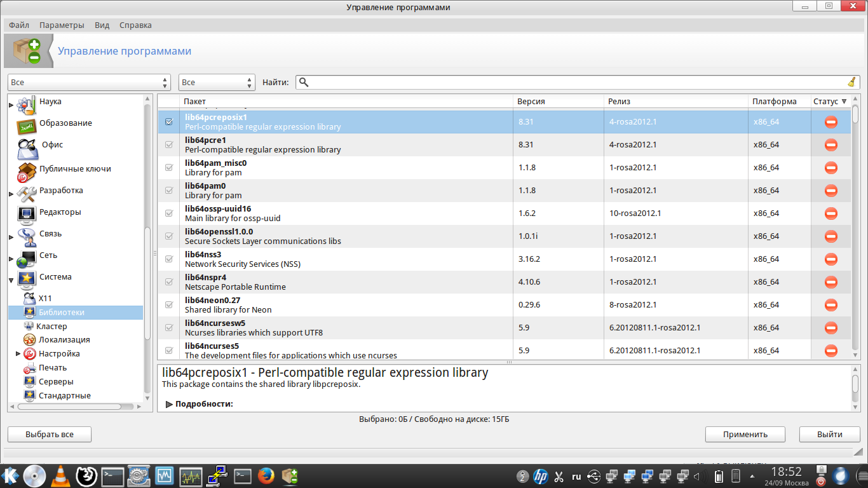Collapse the Система tree category
868x488 pixels.
tap(11, 278)
